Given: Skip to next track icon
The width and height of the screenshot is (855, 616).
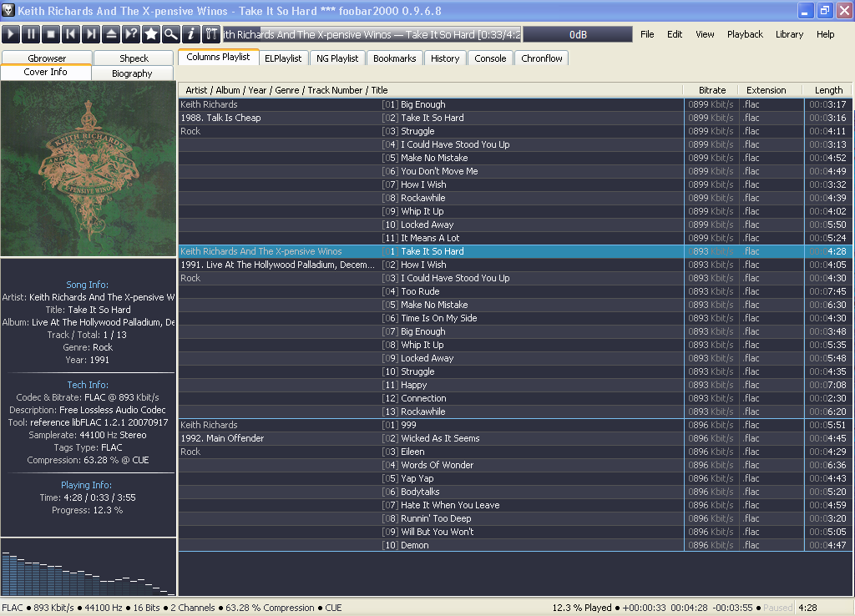Looking at the screenshot, I should [91, 34].
